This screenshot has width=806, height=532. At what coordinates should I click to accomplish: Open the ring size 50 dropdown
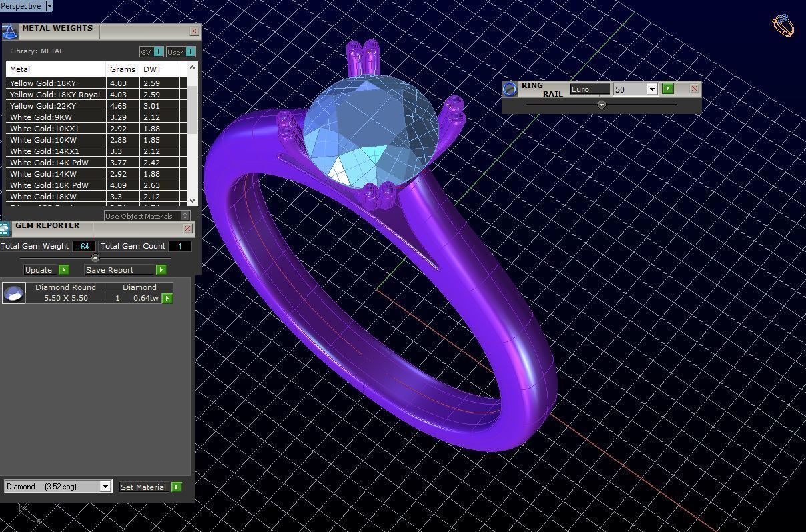[651, 89]
